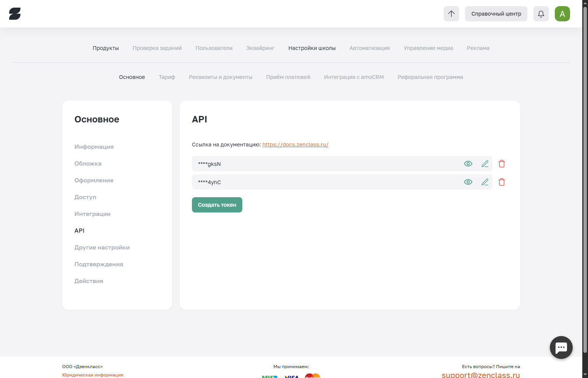Edit the ****gksN token with pencil icon
This screenshot has height=378, width=588.
click(485, 164)
